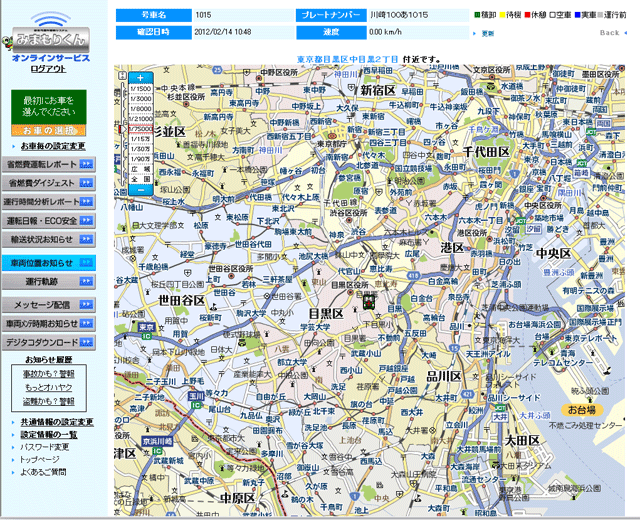Click the yellow お台場 label on the map
The width and height of the screenshot is (640, 520).
click(x=582, y=409)
